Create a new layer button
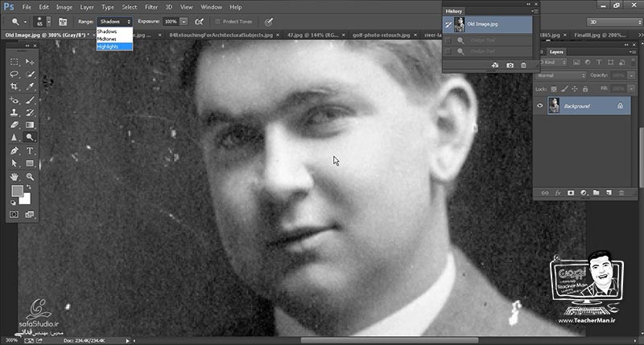Viewport: 644px width, 345px height. [x=609, y=193]
